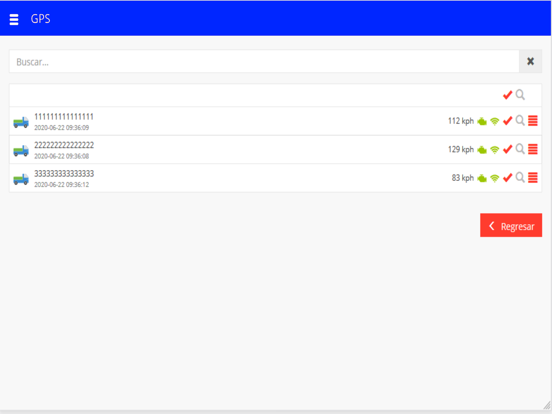This screenshot has width=552, height=414.
Task: Clear the search with the X button
Action: click(530, 62)
